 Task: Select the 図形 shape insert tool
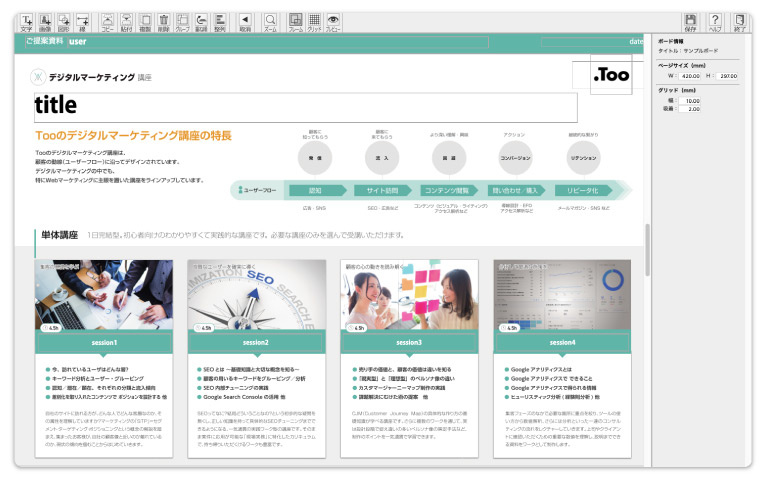(64, 22)
